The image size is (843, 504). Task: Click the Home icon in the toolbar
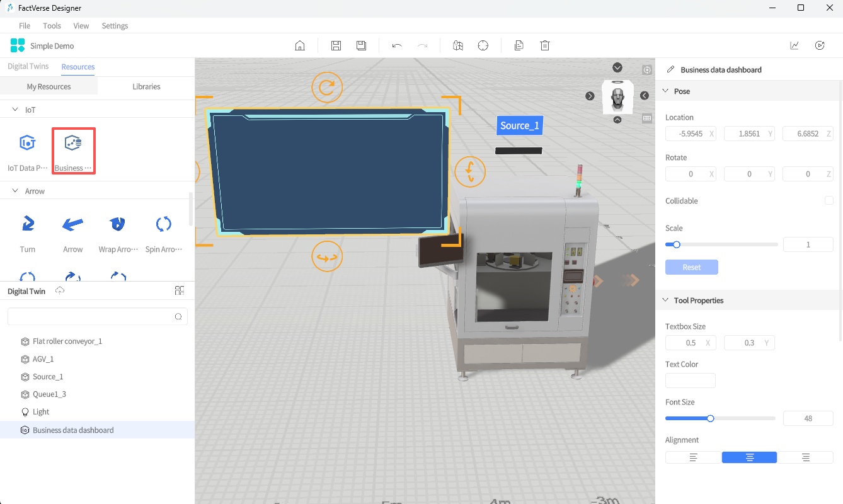(x=300, y=45)
